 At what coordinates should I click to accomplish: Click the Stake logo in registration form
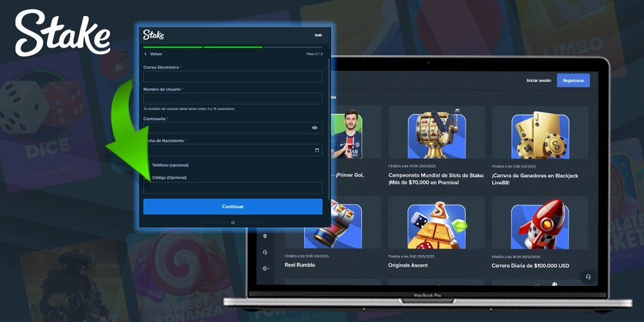[x=153, y=35]
